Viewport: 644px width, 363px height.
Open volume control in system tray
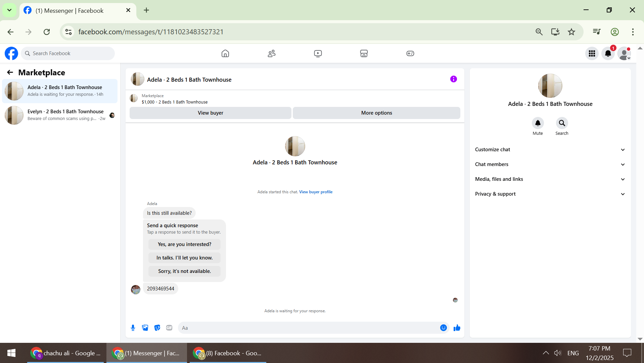[558, 353]
